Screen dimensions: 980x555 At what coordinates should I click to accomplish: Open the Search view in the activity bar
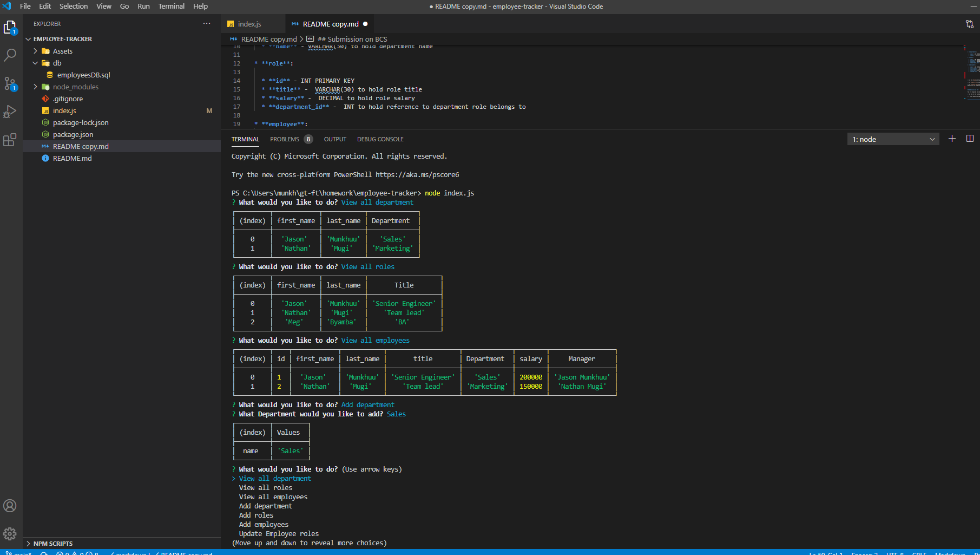click(10, 55)
